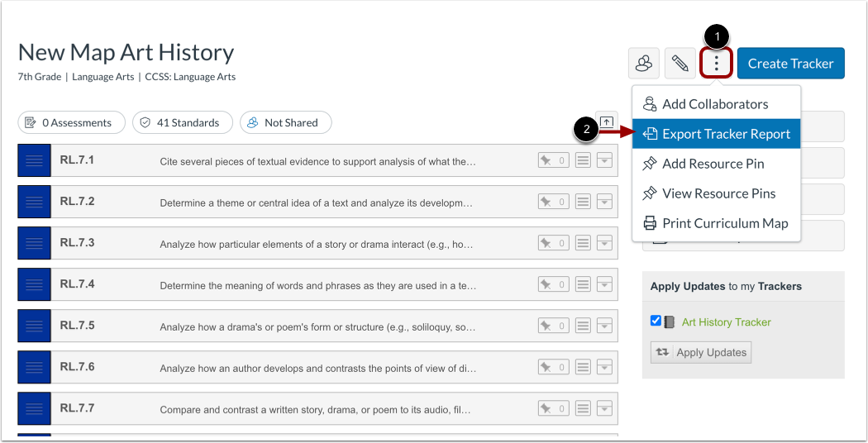The height and width of the screenshot is (443, 868).
Task: Click the lines details icon on RL.7.7
Action: pos(583,408)
